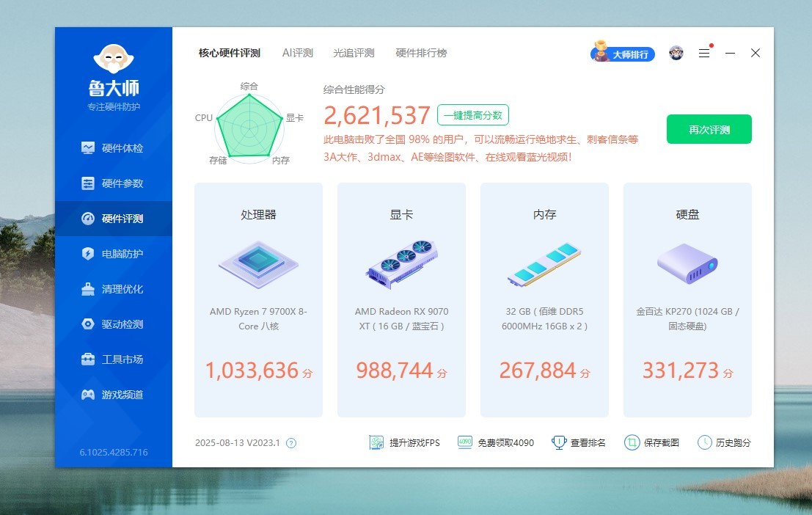Click the overall score 2,621,537
812x515 pixels.
(377, 115)
